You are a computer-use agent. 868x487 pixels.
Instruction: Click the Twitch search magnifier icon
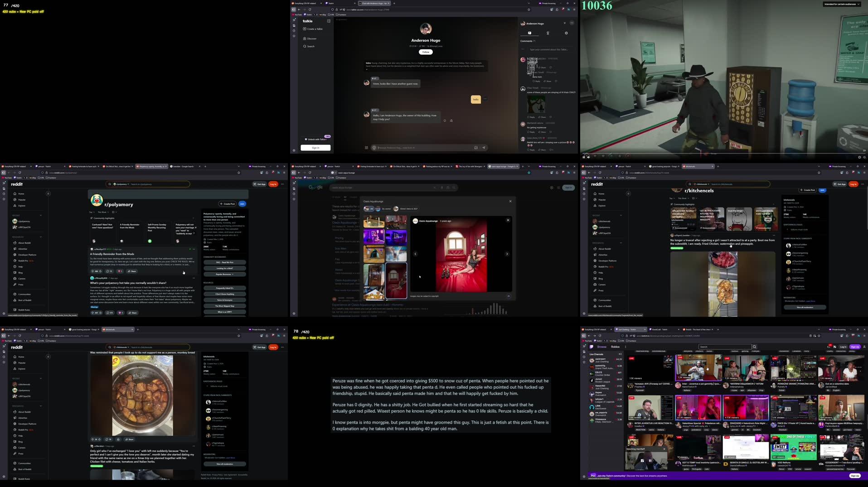click(x=754, y=346)
